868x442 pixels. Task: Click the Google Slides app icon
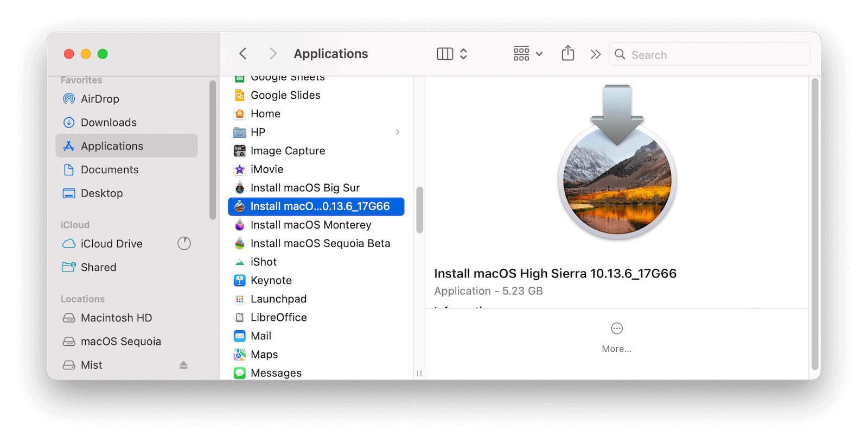(x=239, y=96)
